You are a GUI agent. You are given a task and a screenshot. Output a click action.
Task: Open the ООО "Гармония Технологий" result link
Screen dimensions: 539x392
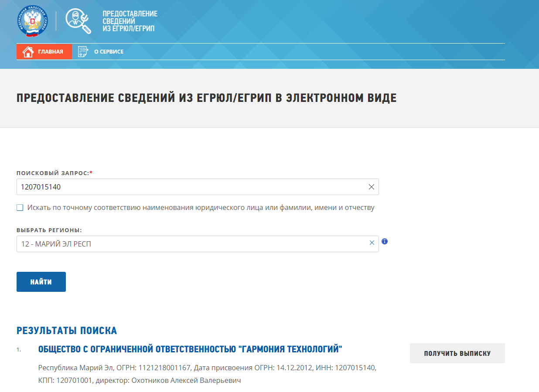(190, 349)
